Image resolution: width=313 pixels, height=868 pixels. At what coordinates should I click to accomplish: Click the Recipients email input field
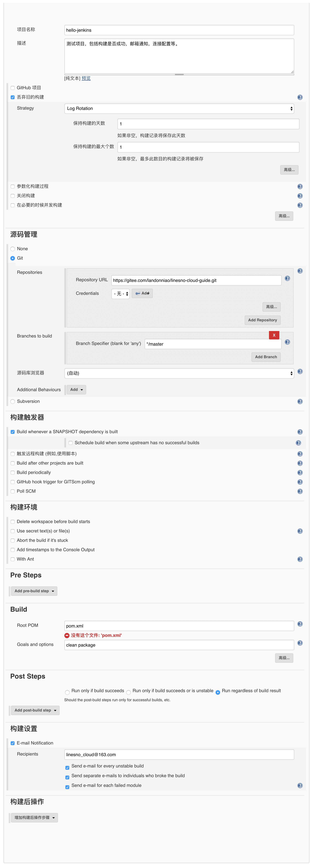click(x=179, y=754)
